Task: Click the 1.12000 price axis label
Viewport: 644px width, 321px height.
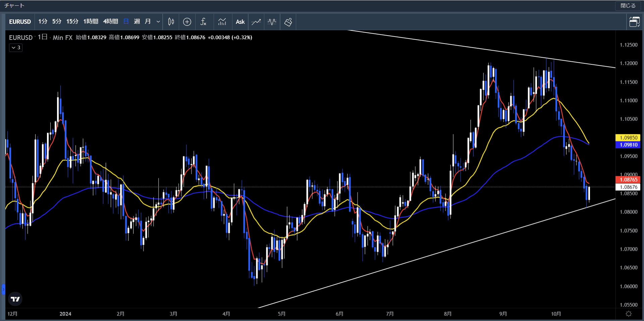Action: tap(629, 63)
